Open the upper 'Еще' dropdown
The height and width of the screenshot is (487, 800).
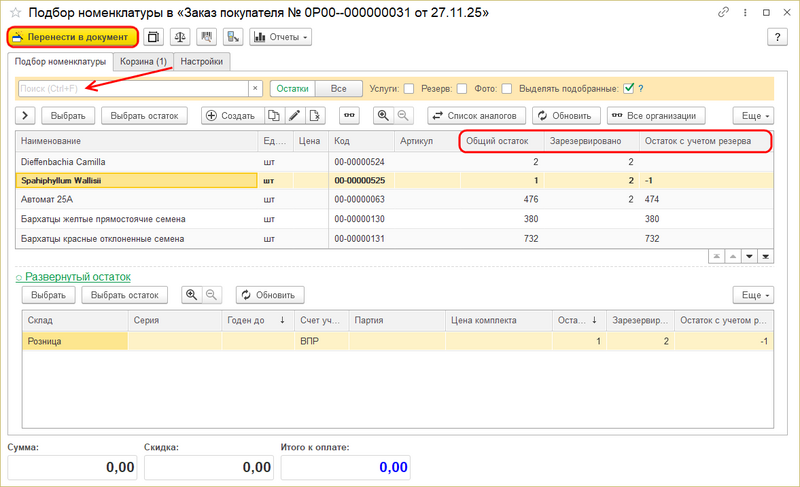pos(753,115)
